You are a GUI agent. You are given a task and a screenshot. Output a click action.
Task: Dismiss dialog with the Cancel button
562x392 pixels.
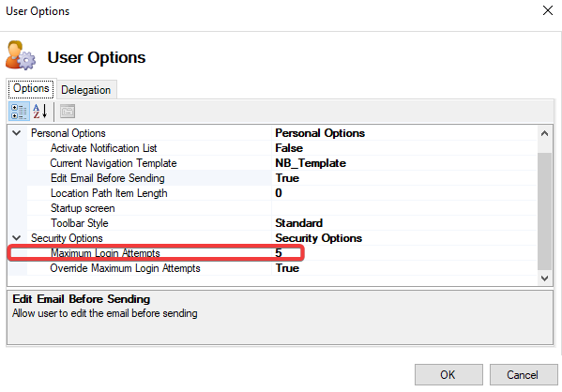(x=523, y=375)
